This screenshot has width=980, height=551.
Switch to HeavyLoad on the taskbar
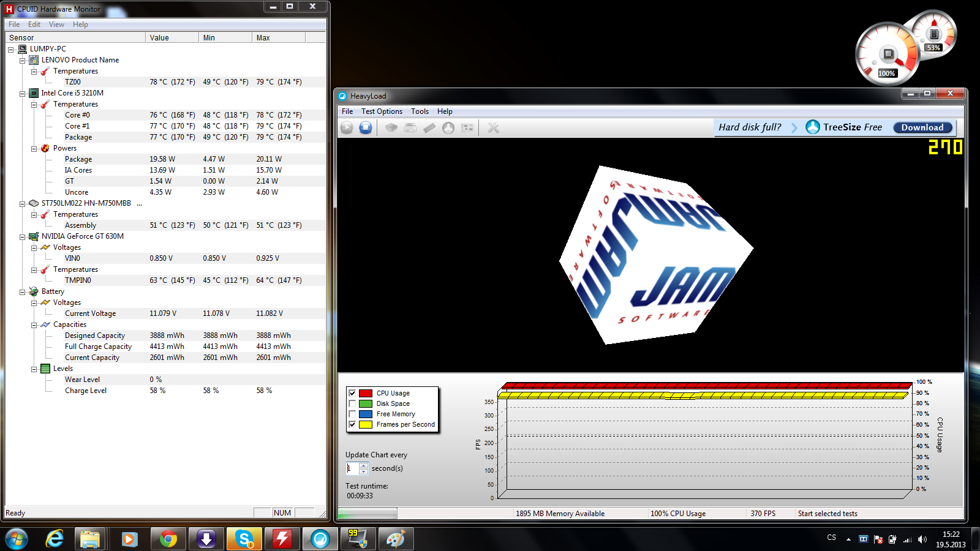[x=320, y=539]
